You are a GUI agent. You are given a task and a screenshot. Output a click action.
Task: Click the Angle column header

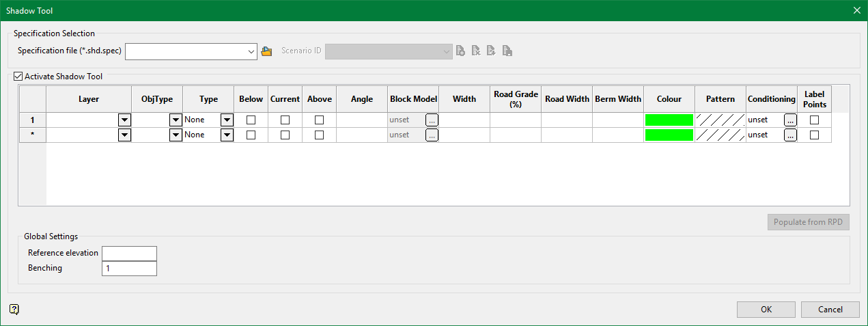click(x=362, y=99)
